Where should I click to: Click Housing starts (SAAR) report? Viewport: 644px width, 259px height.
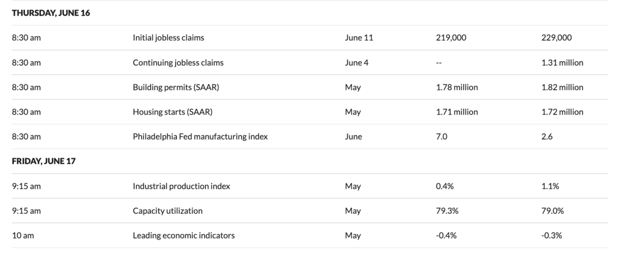(x=174, y=112)
